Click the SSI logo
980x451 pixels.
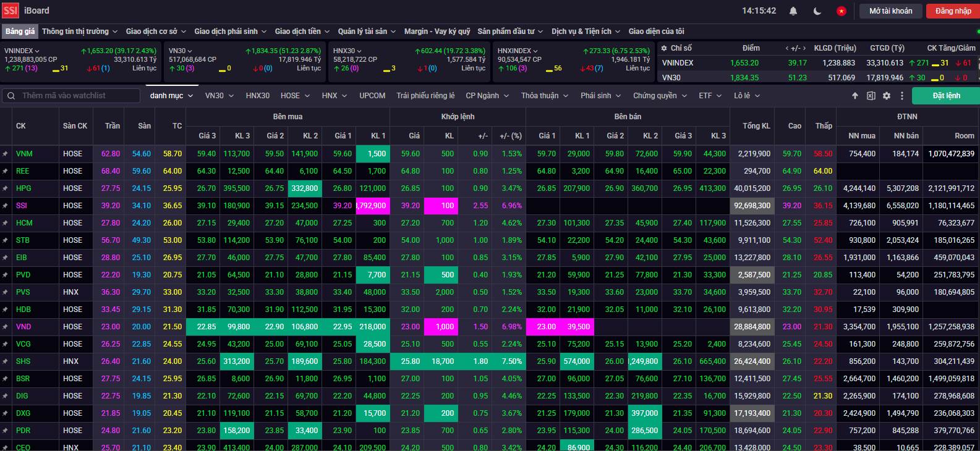pyautogui.click(x=11, y=11)
